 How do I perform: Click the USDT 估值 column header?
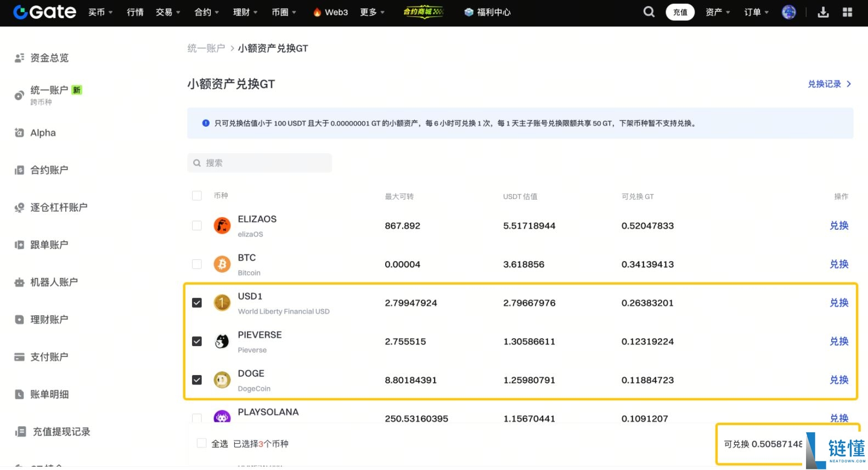520,196
